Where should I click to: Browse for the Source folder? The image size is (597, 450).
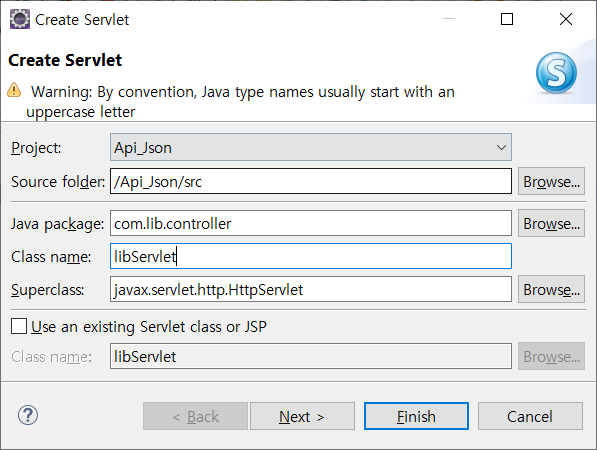point(551,181)
